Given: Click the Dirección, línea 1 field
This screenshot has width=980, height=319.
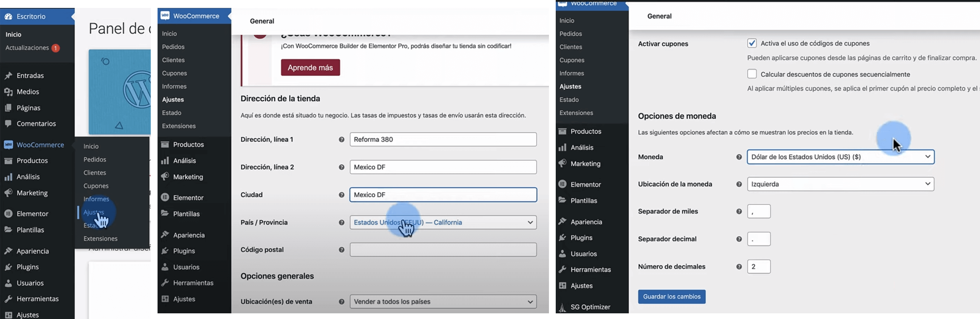Looking at the screenshot, I should point(443,139).
